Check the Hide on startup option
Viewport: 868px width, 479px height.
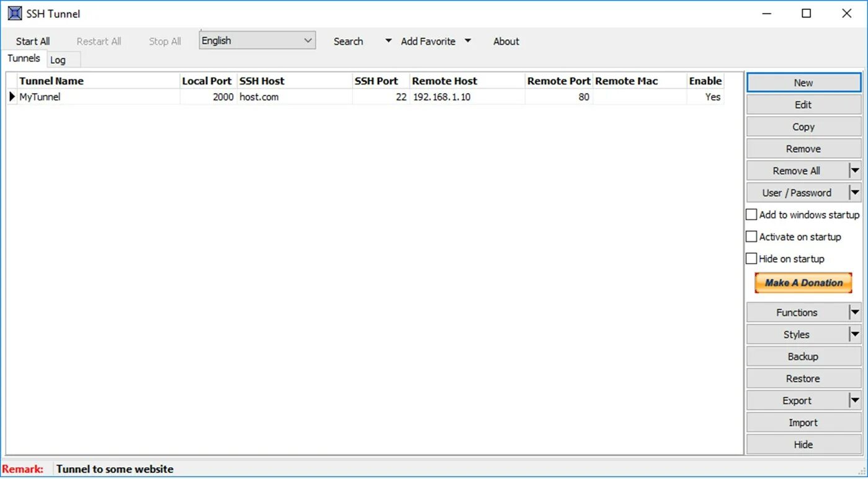(751, 259)
